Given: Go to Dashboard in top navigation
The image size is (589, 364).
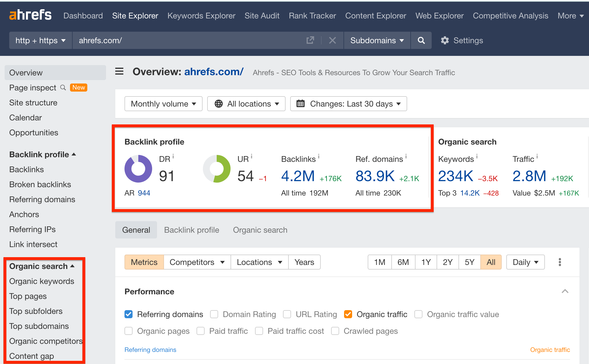Looking at the screenshot, I should click(x=83, y=16).
